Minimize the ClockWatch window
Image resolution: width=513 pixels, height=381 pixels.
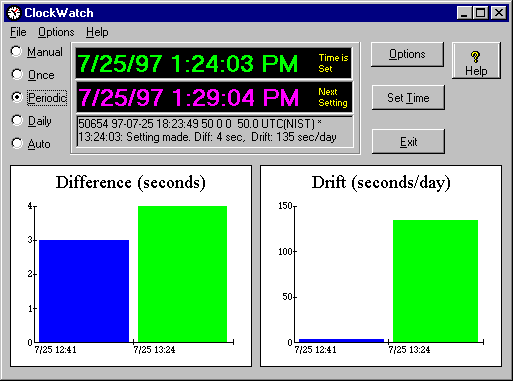(x=464, y=13)
